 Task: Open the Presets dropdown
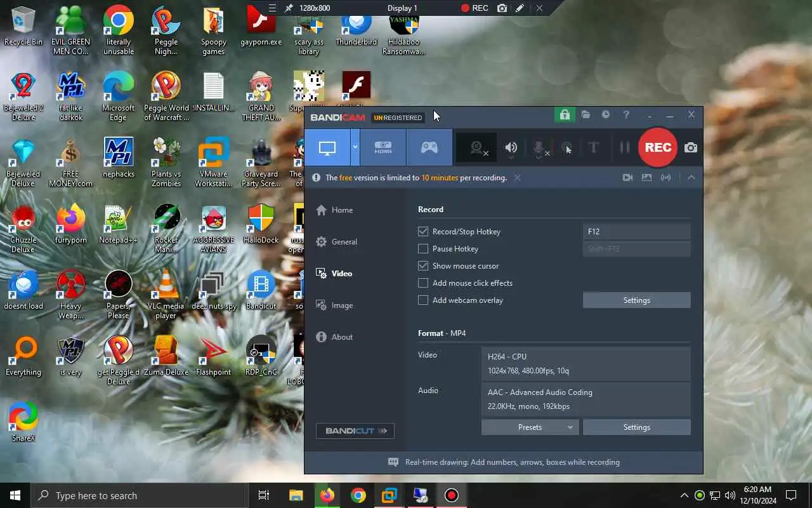(530, 427)
